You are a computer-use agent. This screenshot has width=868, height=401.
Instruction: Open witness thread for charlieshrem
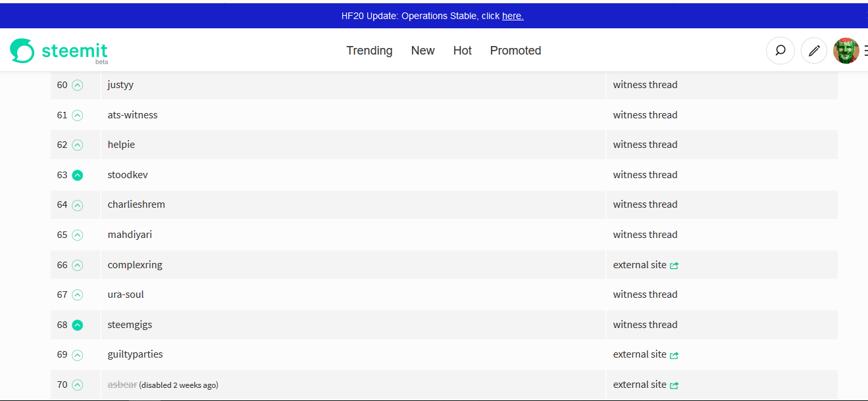tap(645, 204)
